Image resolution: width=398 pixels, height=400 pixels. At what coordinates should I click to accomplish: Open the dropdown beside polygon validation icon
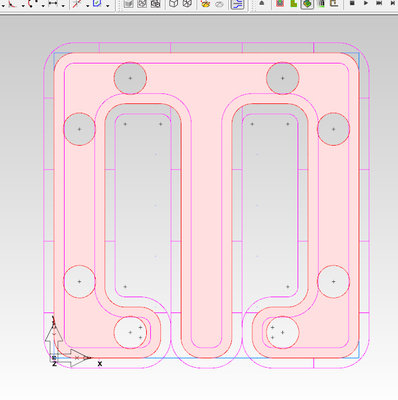click(x=108, y=6)
